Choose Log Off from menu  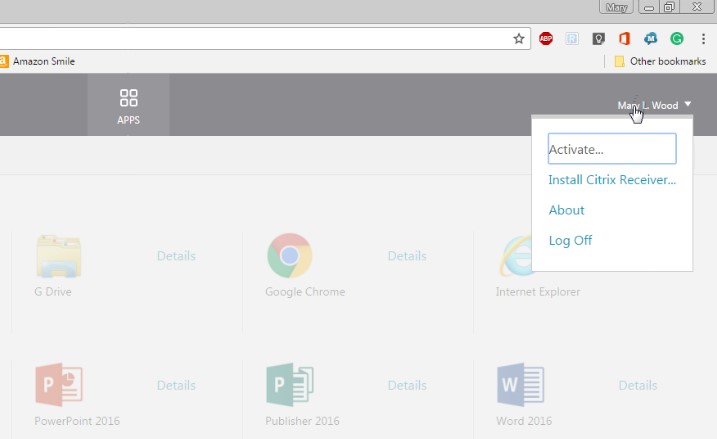point(570,240)
